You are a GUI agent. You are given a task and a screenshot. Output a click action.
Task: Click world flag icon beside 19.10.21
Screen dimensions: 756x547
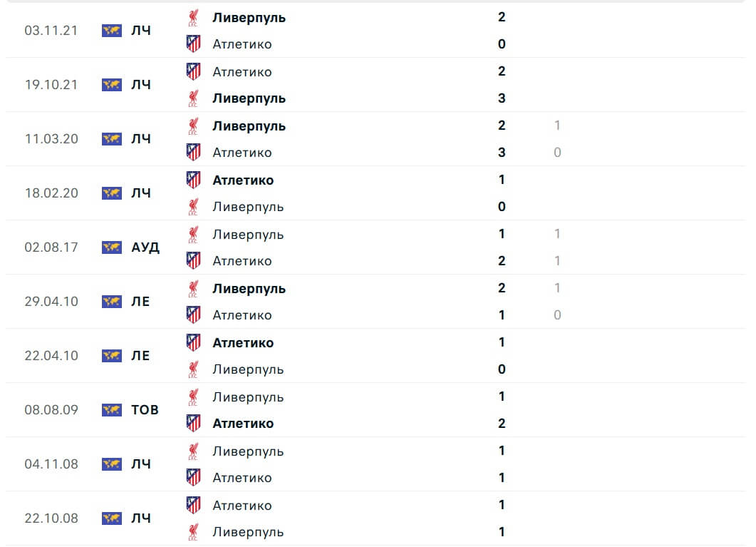coord(112,85)
